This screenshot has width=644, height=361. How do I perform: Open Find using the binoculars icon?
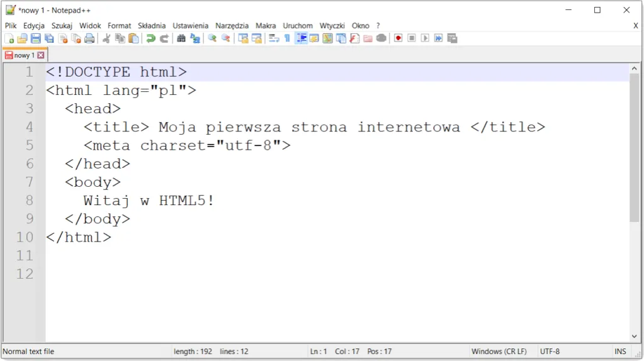pos(181,38)
